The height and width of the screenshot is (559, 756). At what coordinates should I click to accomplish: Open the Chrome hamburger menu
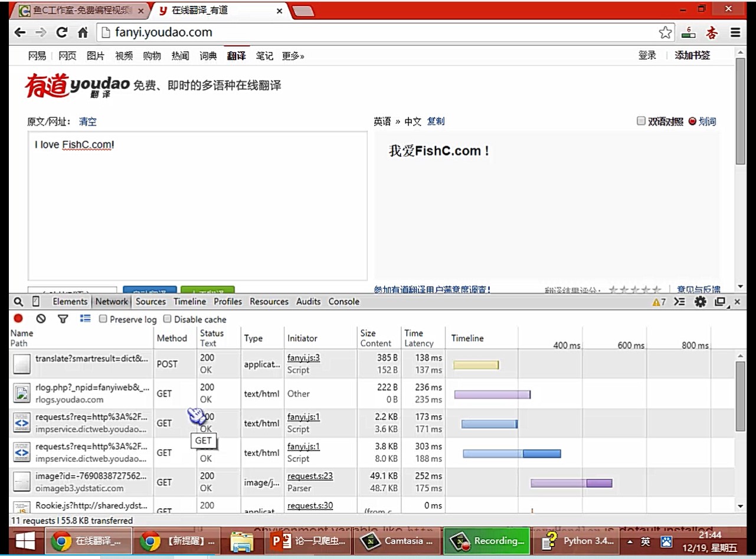735,32
